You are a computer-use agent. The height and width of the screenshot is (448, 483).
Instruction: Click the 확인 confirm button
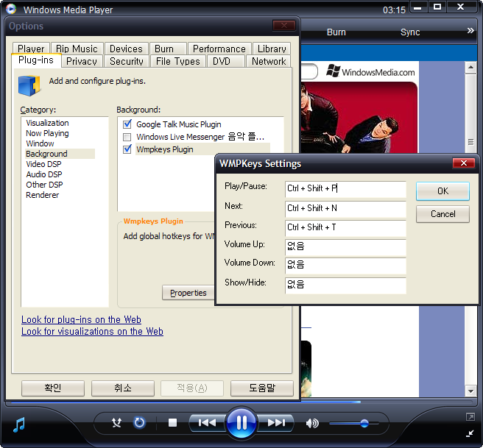pos(53,388)
